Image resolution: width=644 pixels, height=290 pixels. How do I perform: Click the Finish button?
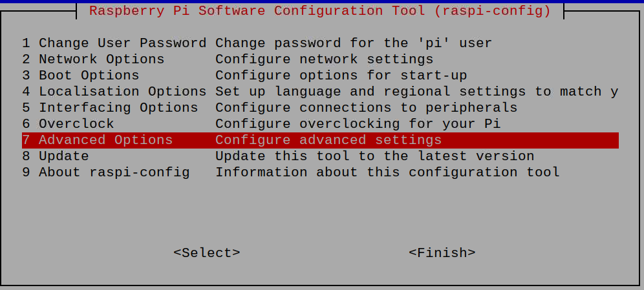[x=442, y=253]
